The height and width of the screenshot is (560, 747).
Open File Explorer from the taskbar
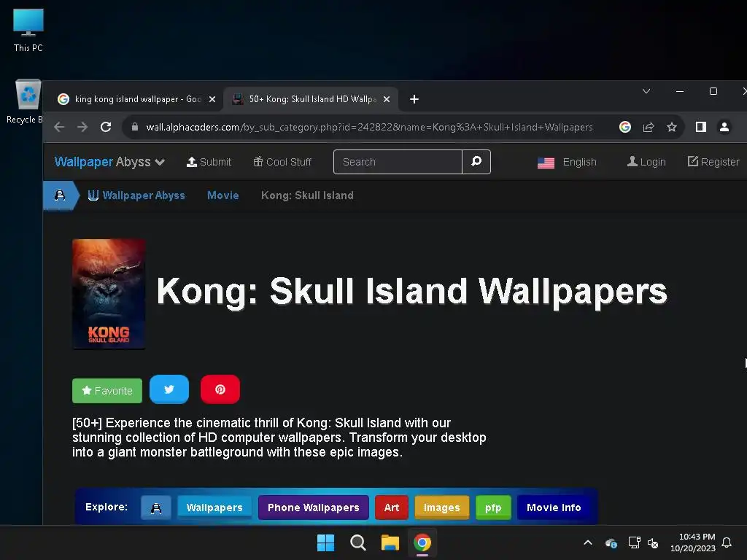click(x=390, y=542)
